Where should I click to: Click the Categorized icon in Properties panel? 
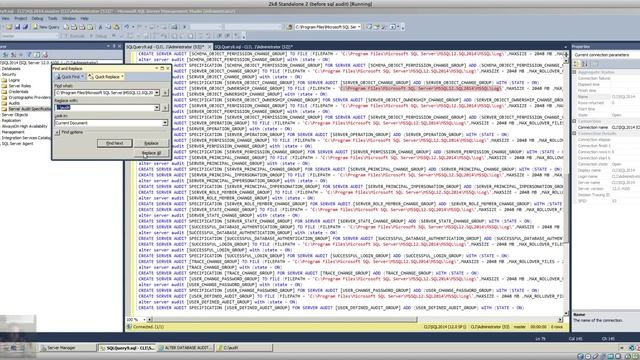pos(577,64)
